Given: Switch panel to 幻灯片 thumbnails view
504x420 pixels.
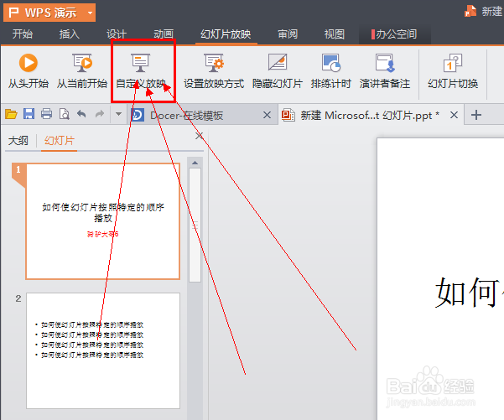Looking at the screenshot, I should [x=60, y=141].
